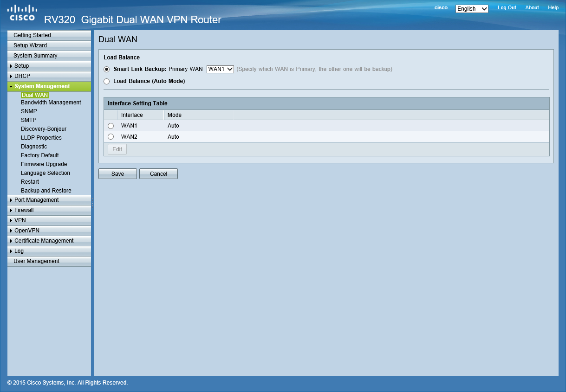Screen dimensions: 566x392
Task: Expand the VPN menu section
Action: click(x=49, y=220)
